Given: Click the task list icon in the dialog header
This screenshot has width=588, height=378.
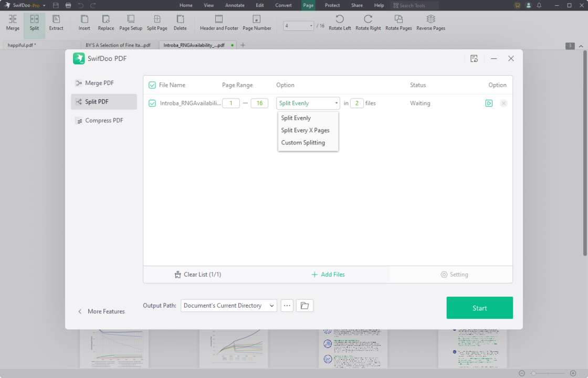Looking at the screenshot, I should (474, 58).
